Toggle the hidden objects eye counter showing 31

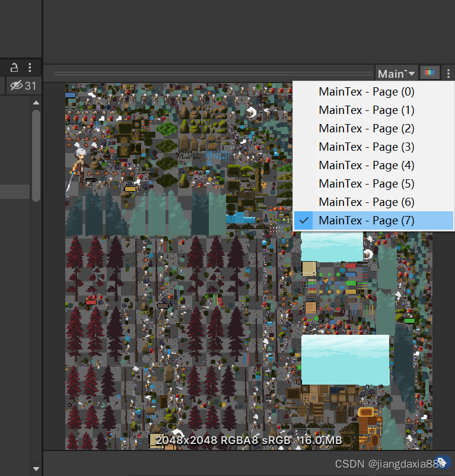pyautogui.click(x=23, y=85)
